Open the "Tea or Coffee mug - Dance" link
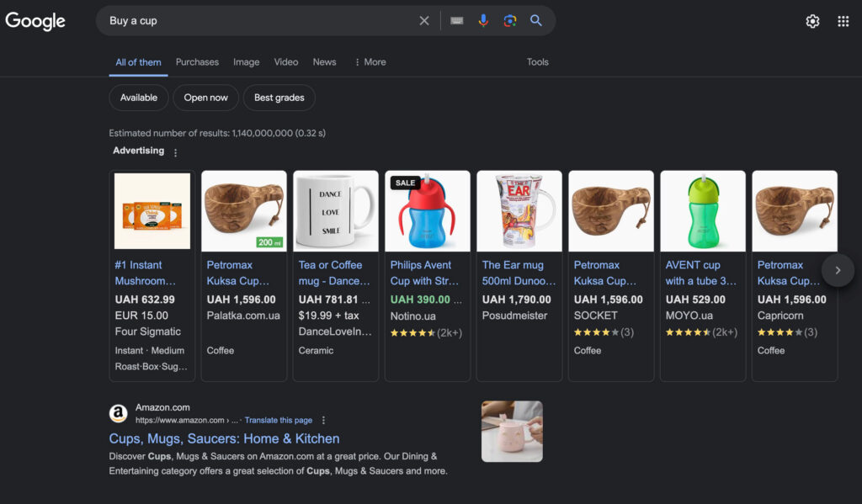Viewport: 862px width, 504px height. pyautogui.click(x=334, y=273)
